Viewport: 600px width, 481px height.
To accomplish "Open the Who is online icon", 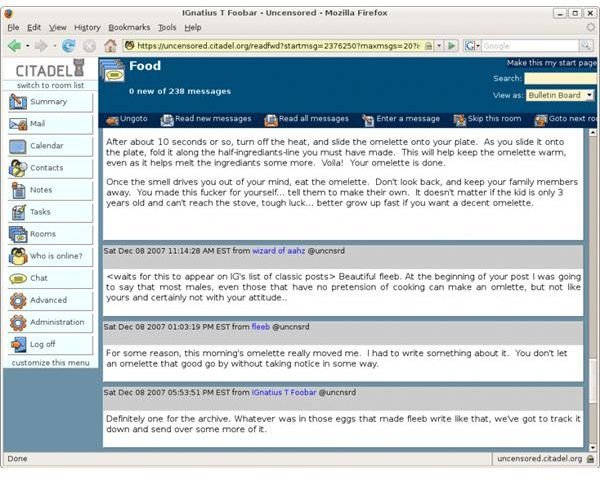I will point(18,256).
